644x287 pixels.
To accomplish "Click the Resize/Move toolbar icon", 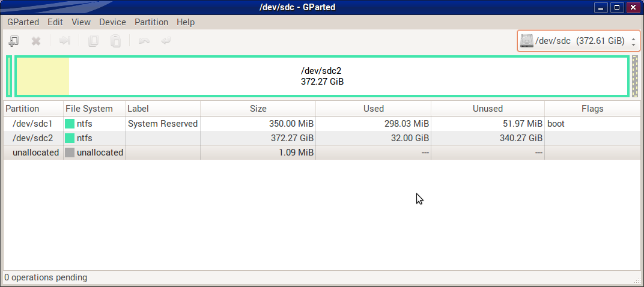I will 65,41.
